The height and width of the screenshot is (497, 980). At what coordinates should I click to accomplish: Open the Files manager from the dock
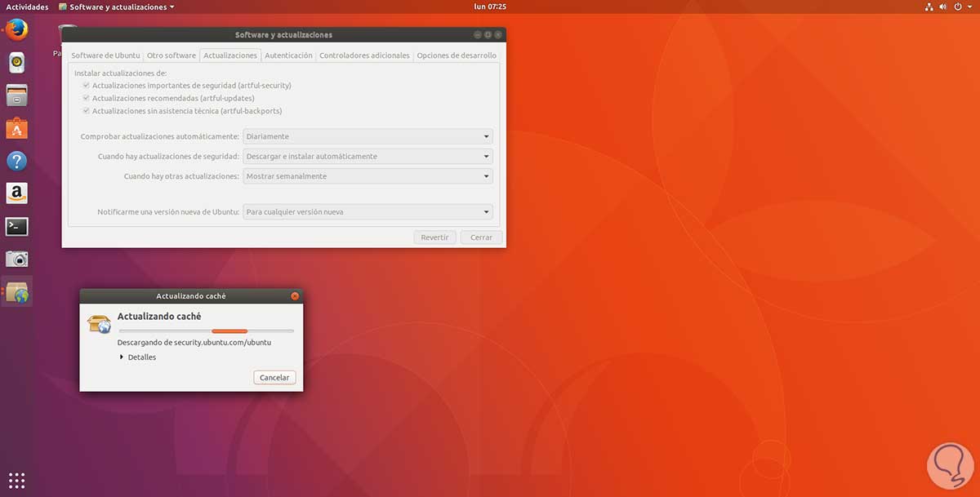coord(16,95)
